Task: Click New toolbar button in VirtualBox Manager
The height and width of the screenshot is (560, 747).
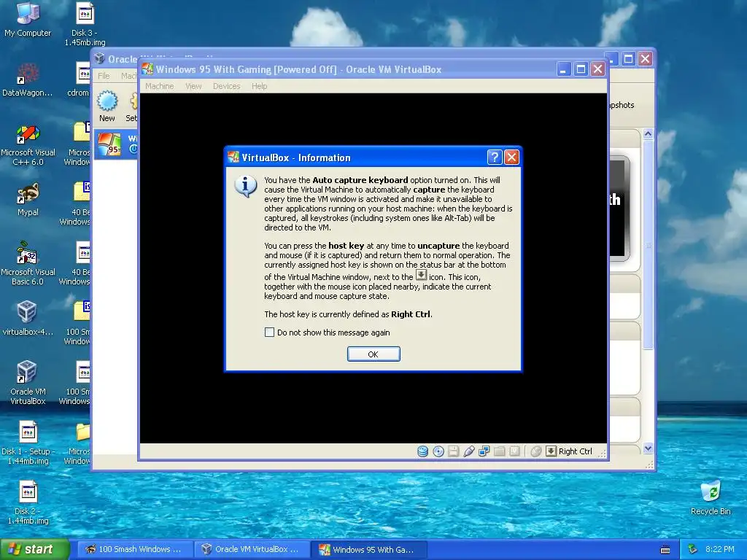Action: 107,106
